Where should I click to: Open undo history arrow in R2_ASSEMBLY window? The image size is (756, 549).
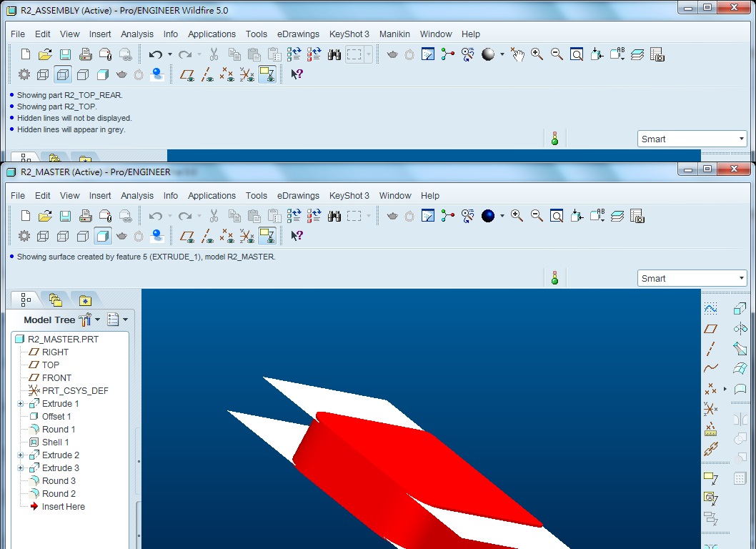tap(170, 54)
